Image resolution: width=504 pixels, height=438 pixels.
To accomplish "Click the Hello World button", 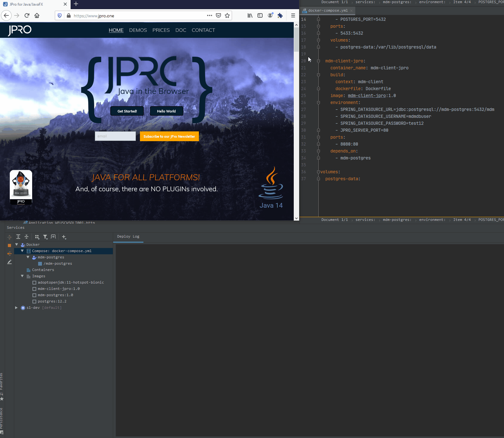I will tap(166, 111).
